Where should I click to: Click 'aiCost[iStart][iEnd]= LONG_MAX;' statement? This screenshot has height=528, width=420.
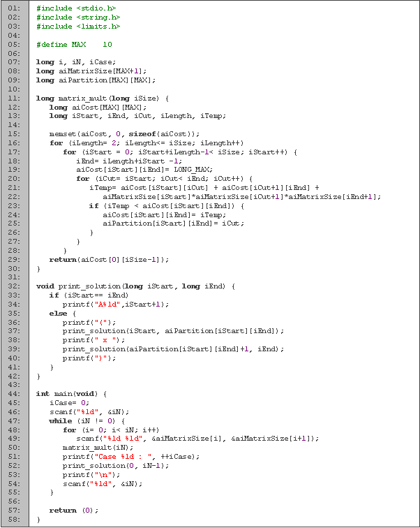[144, 170]
